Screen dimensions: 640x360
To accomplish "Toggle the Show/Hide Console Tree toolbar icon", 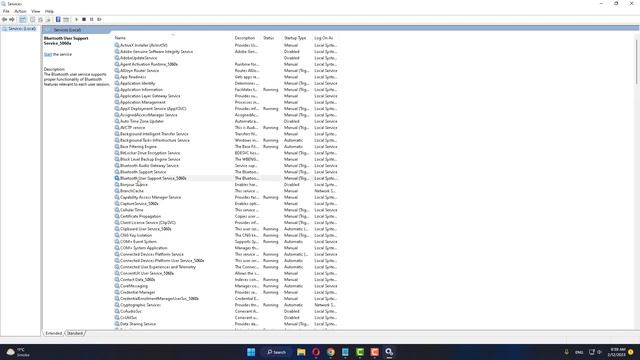I will coord(23,20).
